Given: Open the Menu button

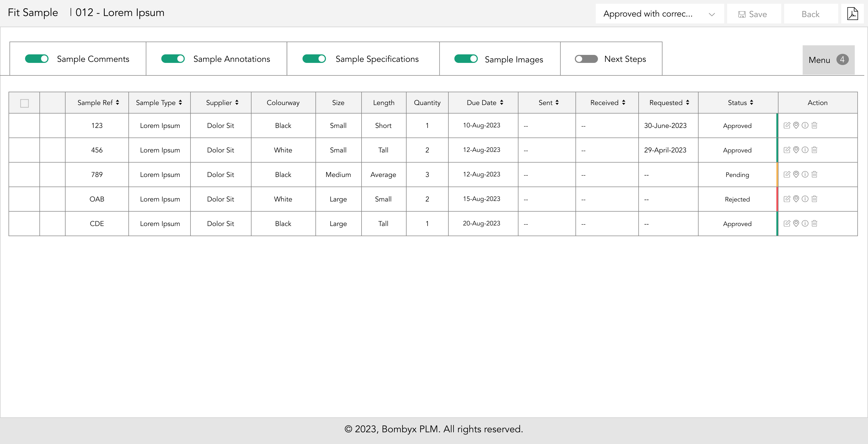Looking at the screenshot, I should click(x=829, y=60).
